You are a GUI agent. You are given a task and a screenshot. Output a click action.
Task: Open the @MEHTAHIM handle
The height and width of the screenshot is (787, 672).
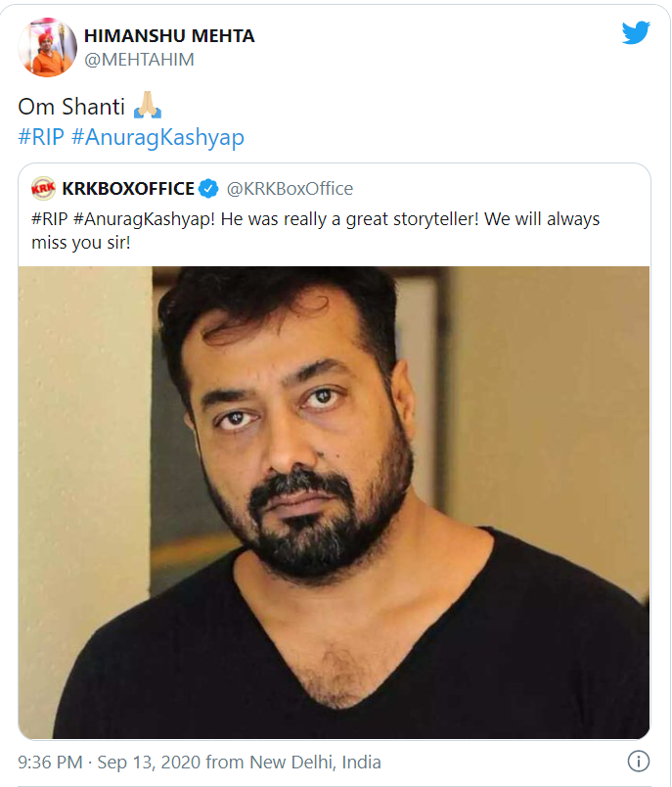(138, 60)
